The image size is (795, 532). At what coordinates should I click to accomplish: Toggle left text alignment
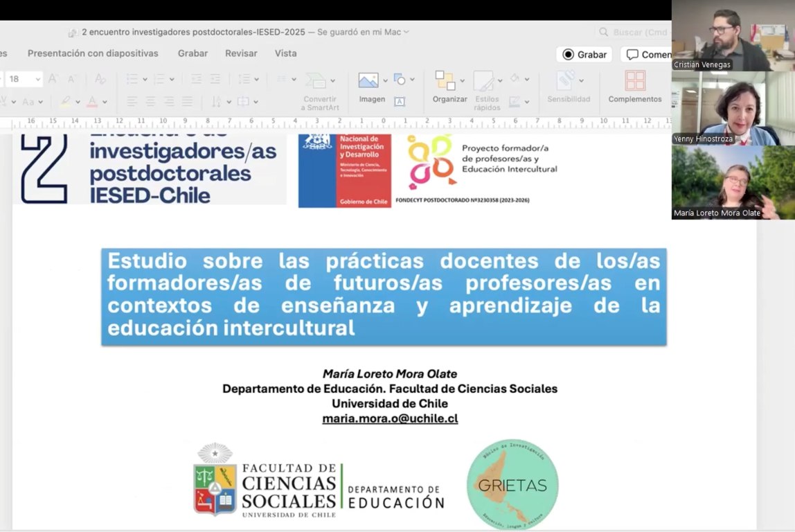click(132, 102)
